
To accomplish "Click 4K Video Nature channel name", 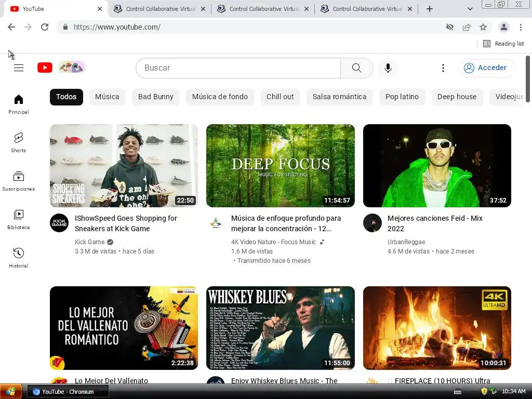I will (x=273, y=242).
